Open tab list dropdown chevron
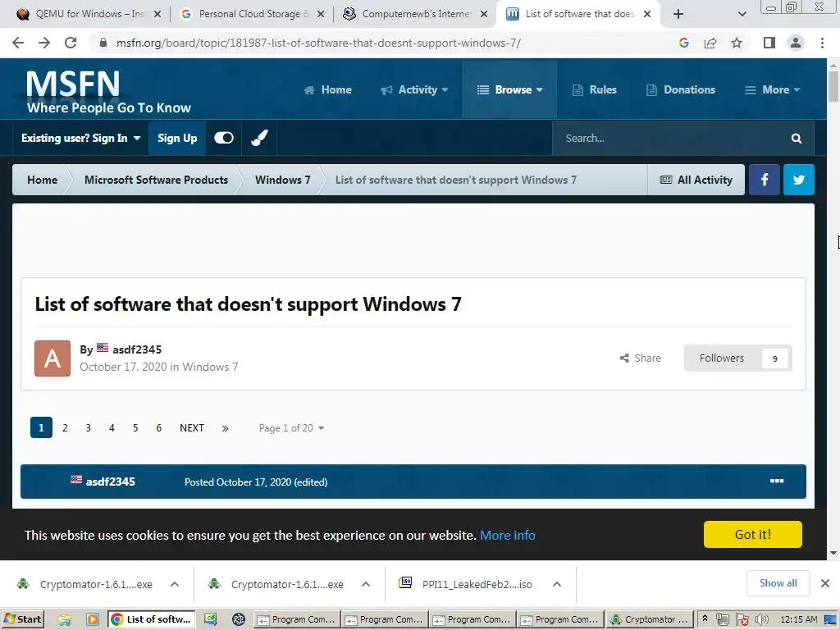This screenshot has height=630, width=840. (742, 14)
